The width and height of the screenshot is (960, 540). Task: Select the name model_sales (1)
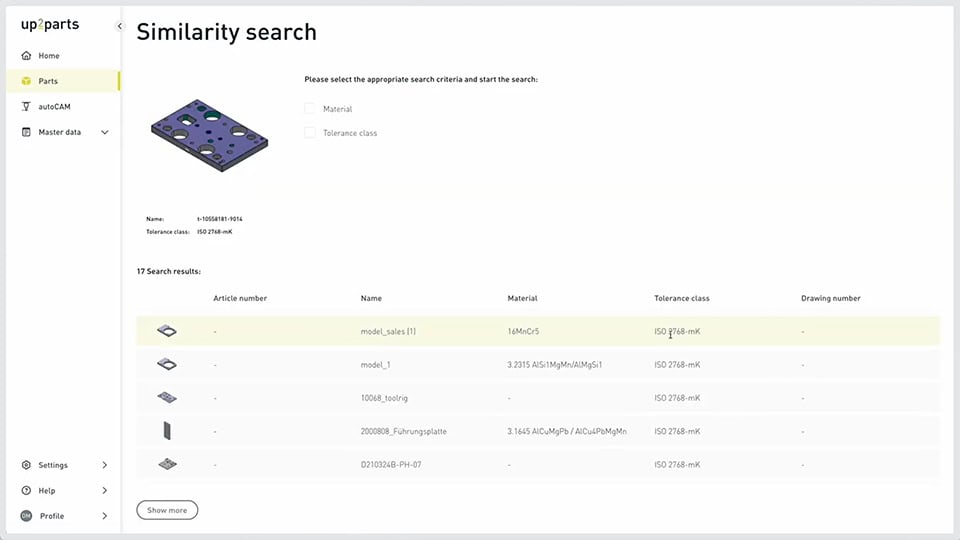tap(388, 331)
